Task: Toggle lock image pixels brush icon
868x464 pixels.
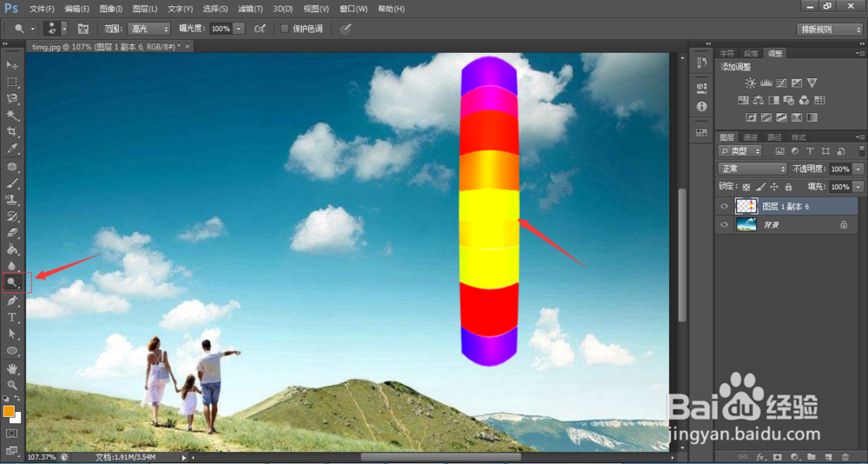Action: pos(760,187)
